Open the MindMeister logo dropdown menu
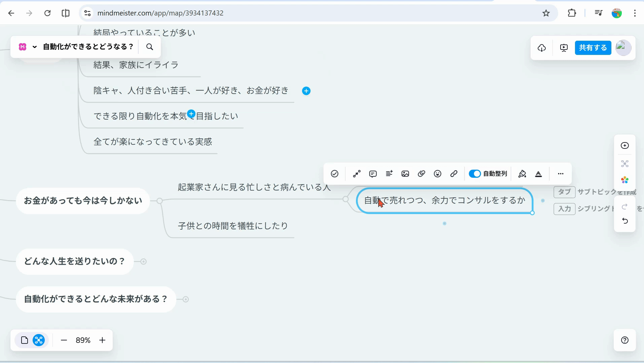 pos(27,47)
